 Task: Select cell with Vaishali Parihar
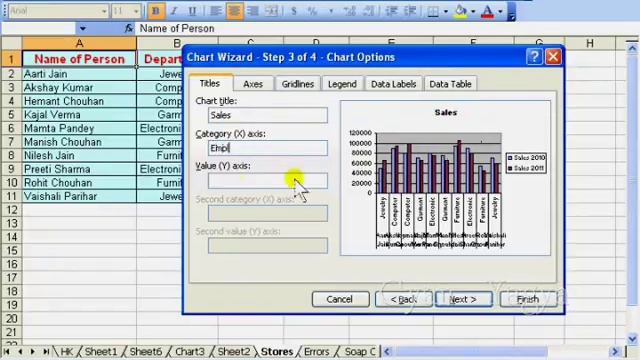pos(79,196)
